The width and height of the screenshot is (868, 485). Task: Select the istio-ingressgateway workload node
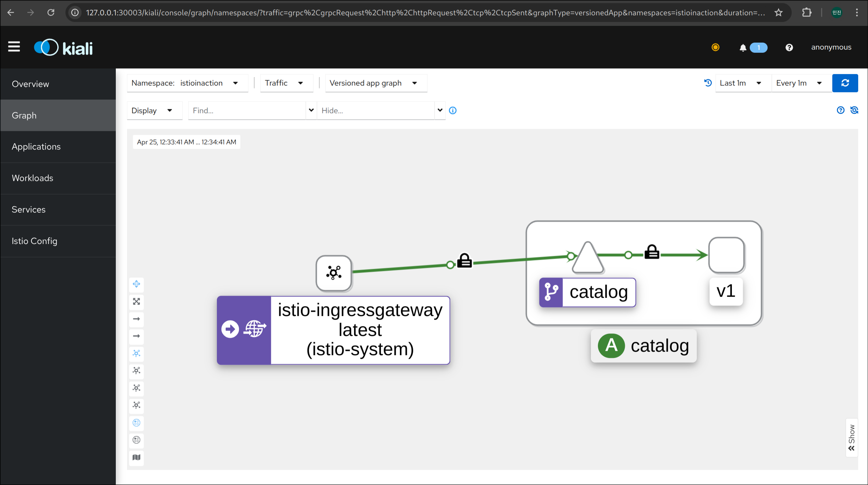(334, 273)
